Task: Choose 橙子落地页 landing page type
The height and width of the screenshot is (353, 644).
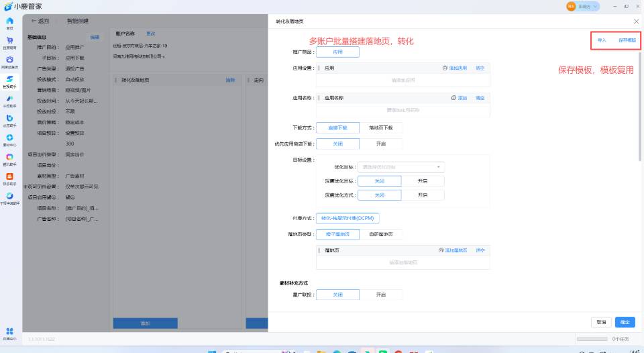Action: tap(337, 234)
